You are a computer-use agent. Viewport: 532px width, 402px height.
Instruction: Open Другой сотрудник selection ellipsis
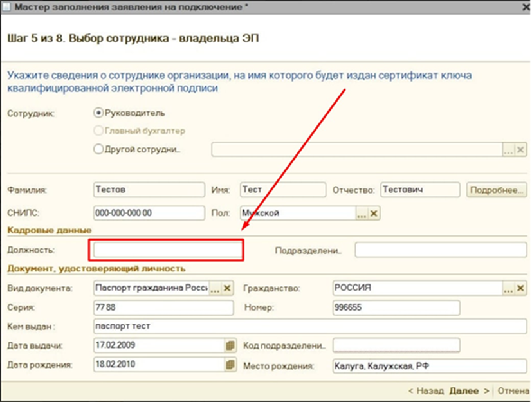pos(509,149)
